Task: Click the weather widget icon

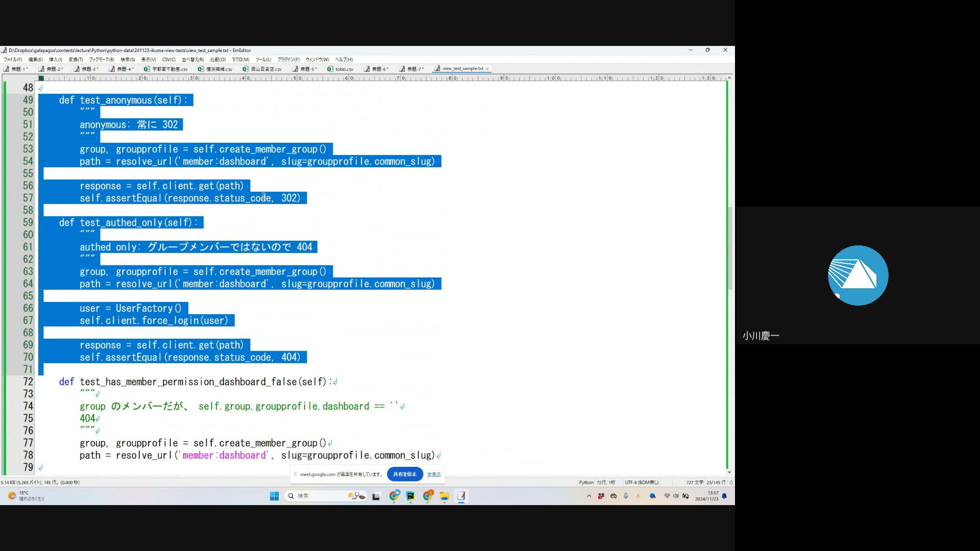Action: pos(12,496)
